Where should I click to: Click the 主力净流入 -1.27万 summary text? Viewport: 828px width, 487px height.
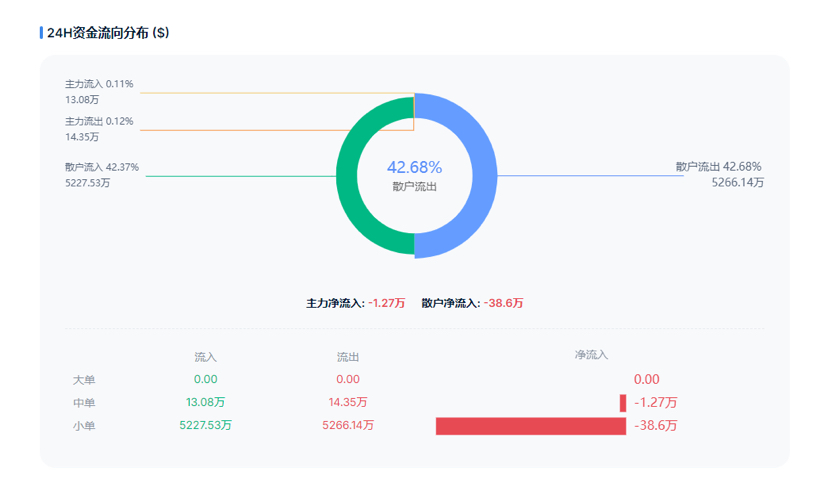click(x=355, y=303)
